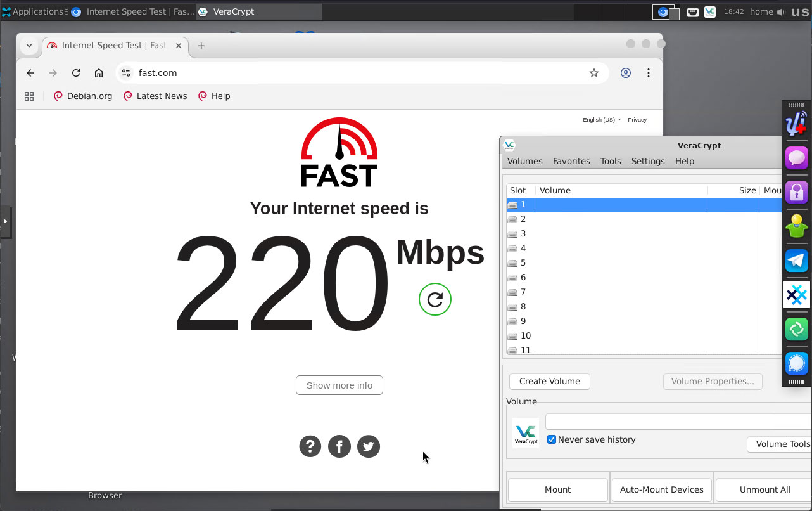Click the Size column header in VeraCrypt
This screenshot has height=511, width=812.
click(x=733, y=190)
